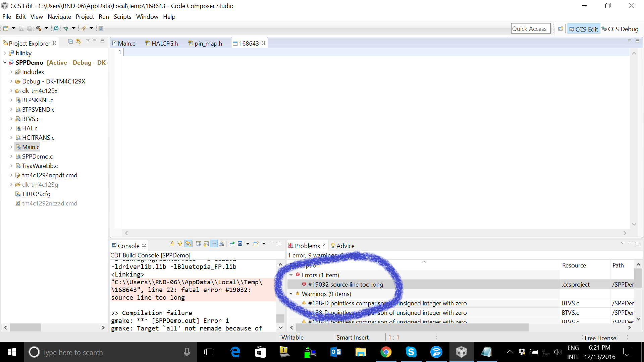The width and height of the screenshot is (644, 362).
Task: Select TIRTOS.cfg in Project Explorer
Action: point(36,194)
